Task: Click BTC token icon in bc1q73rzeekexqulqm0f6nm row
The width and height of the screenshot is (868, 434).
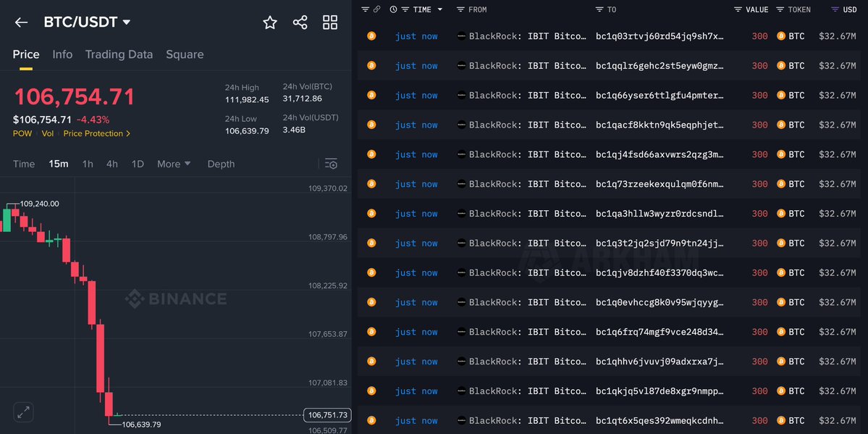Action: click(781, 184)
